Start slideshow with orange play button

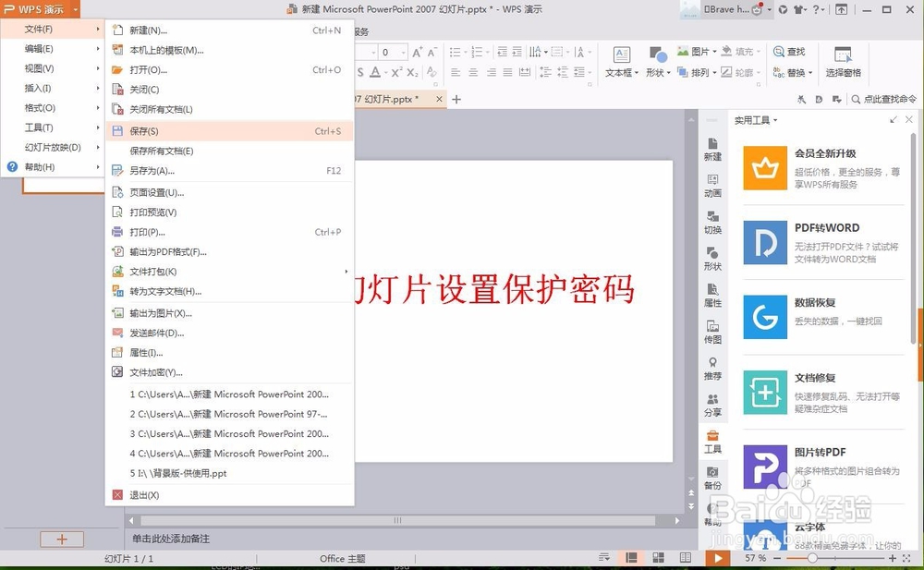718,558
